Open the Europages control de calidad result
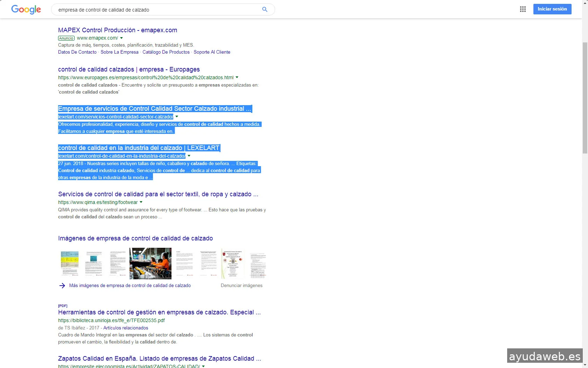Screen dimensions: 588x368 [x=129, y=69]
